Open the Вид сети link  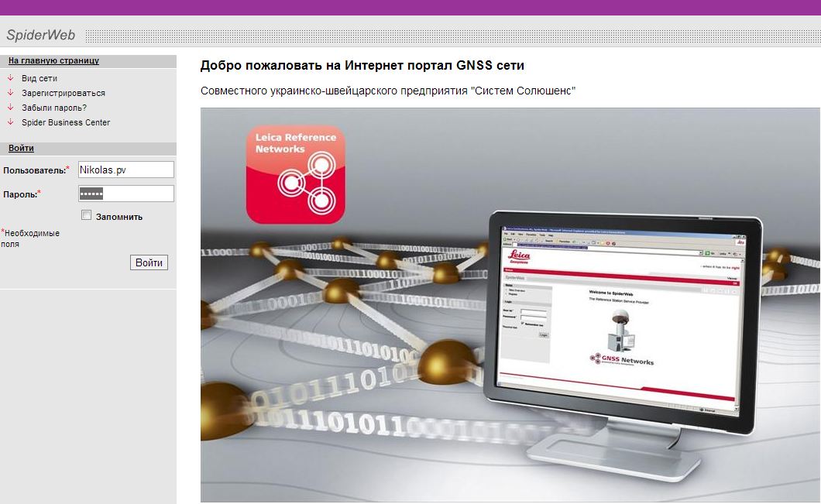coord(40,78)
